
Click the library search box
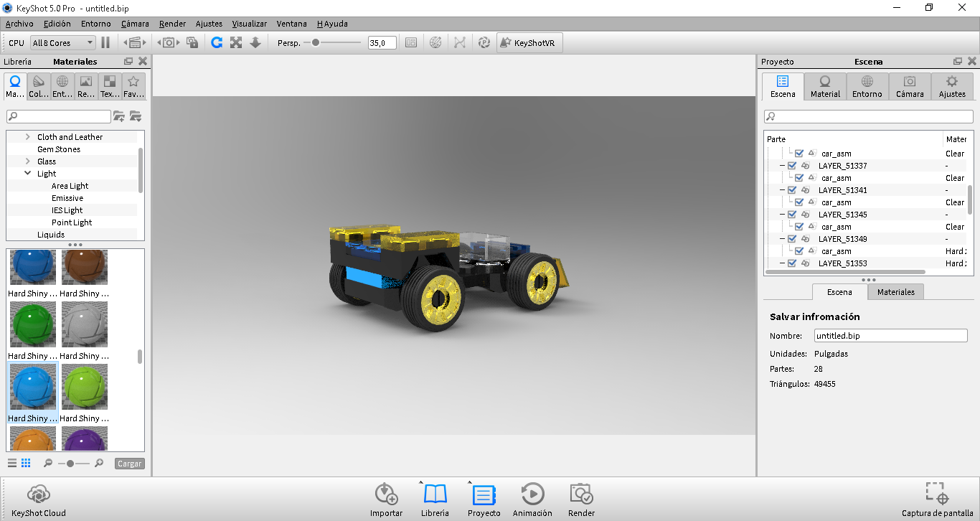[x=59, y=116]
